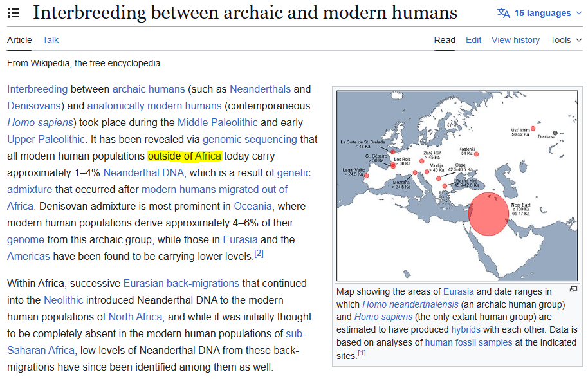Open the table of contents sidebar icon
The height and width of the screenshot is (379, 588).
tap(14, 13)
